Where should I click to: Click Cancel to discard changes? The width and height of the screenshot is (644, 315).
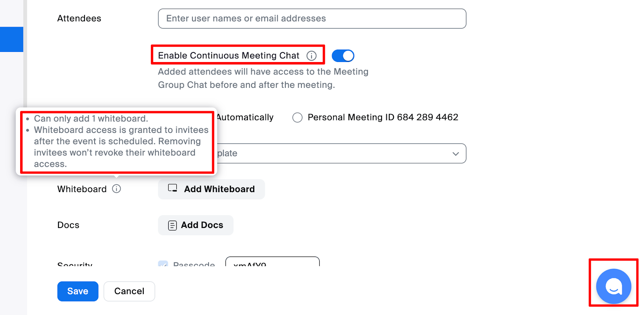point(129,291)
